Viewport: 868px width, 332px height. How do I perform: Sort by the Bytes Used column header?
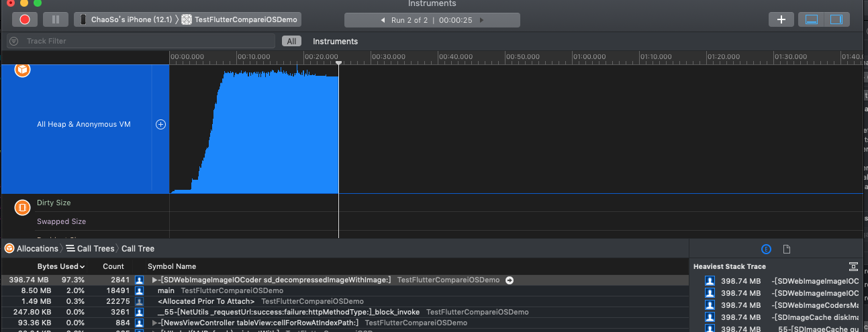[60, 266]
